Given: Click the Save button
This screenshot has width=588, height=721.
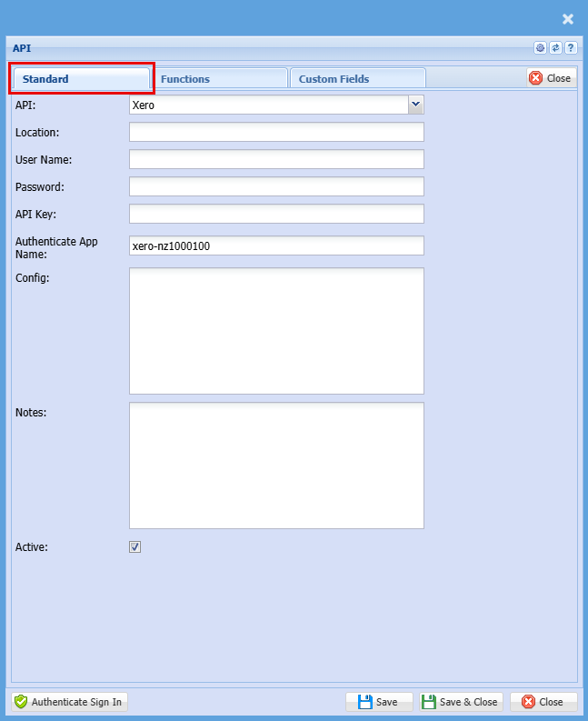Looking at the screenshot, I should pos(379,702).
